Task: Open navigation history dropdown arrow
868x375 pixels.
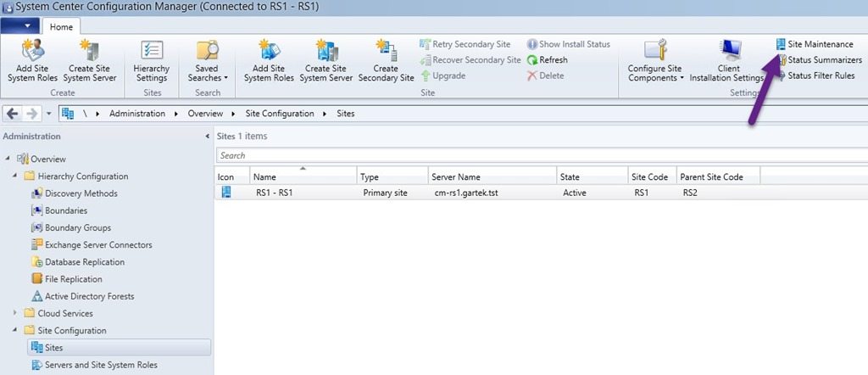Action: coord(48,114)
